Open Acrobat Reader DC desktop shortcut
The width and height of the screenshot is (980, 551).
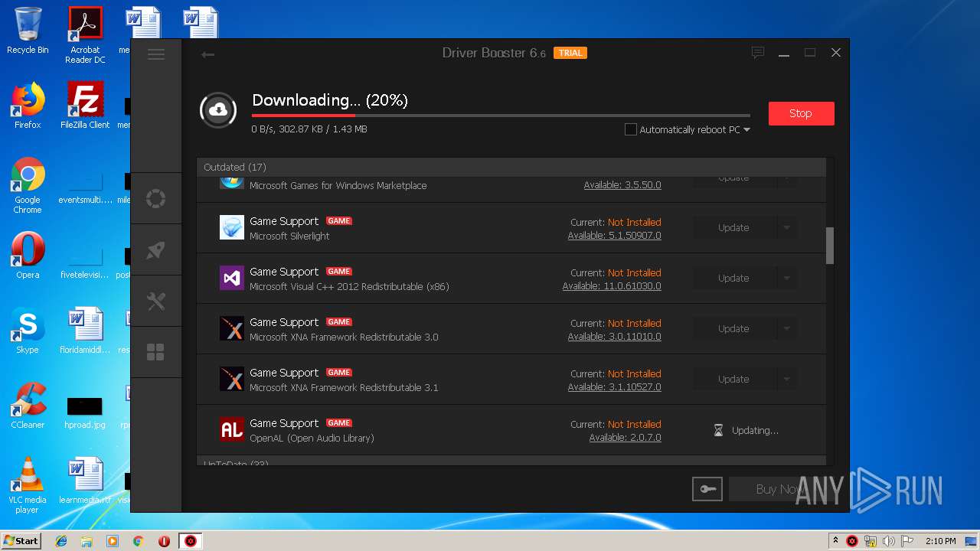(85, 35)
